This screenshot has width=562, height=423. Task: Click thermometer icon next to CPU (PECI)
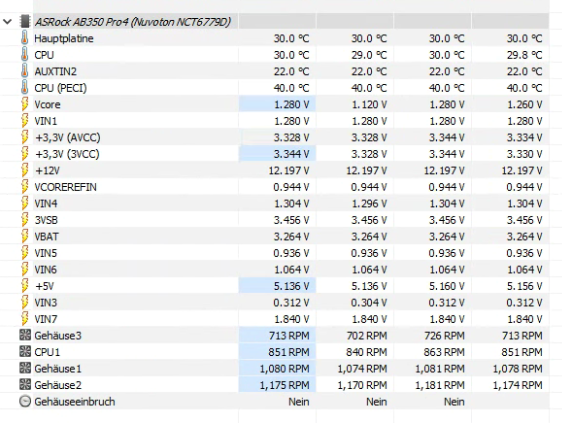[24, 87]
